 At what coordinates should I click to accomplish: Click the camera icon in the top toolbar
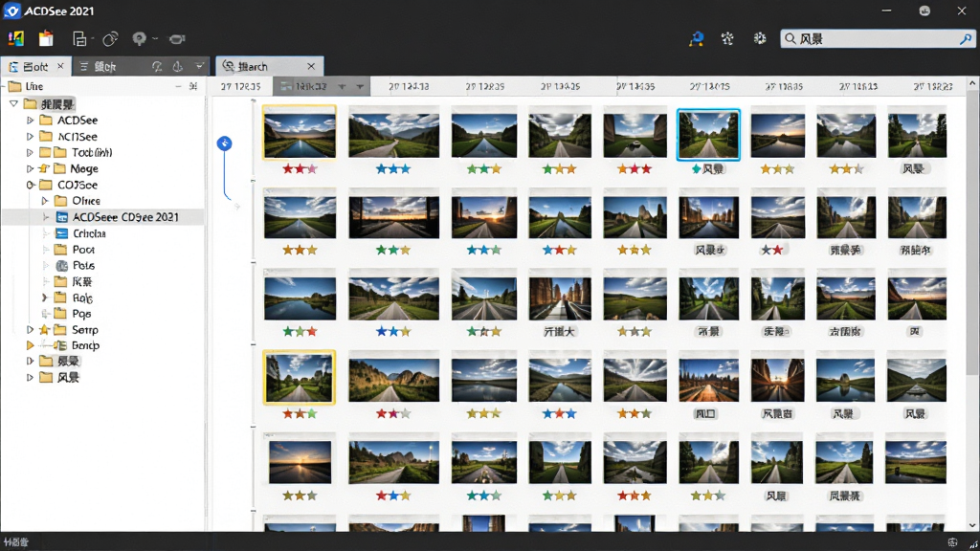pos(177,38)
